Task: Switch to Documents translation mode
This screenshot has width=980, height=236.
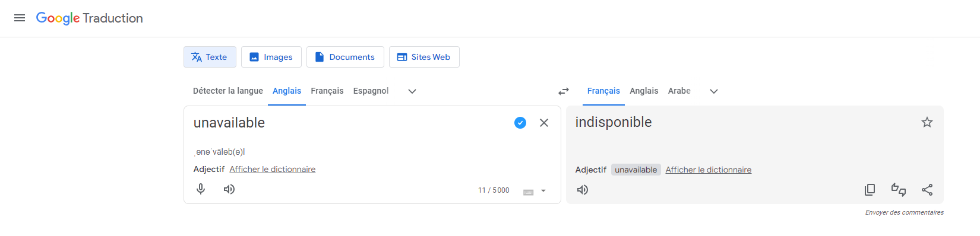Action: click(345, 57)
